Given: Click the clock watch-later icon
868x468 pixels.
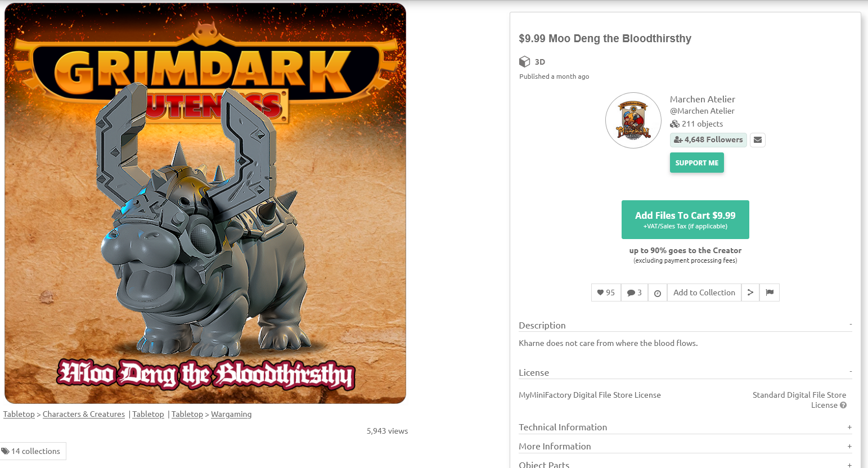Looking at the screenshot, I should click(658, 292).
